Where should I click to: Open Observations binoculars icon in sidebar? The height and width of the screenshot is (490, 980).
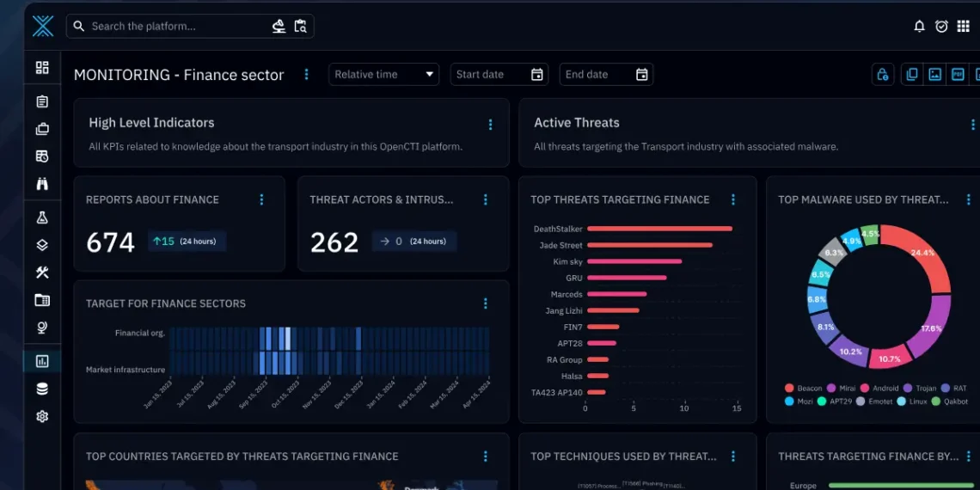(42, 183)
